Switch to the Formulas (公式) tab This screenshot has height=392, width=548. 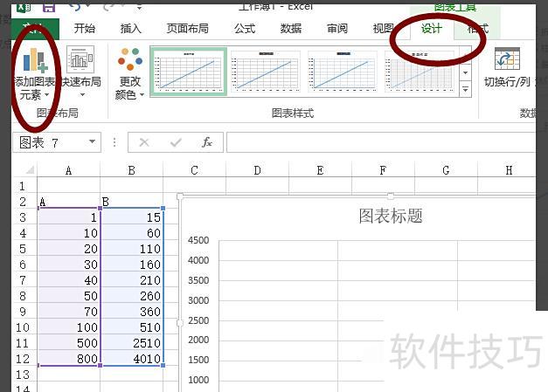[245, 29]
